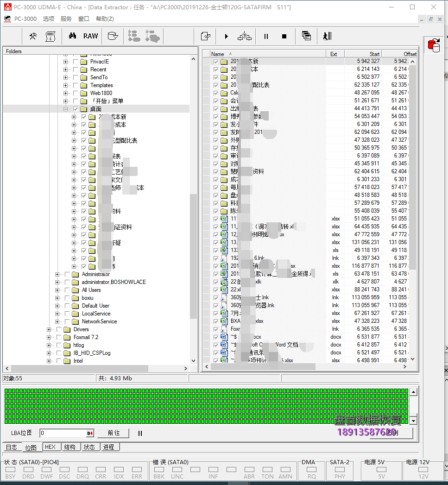
Task: Click the Word icon of the docx row 6 531 877
Action: click(x=224, y=337)
